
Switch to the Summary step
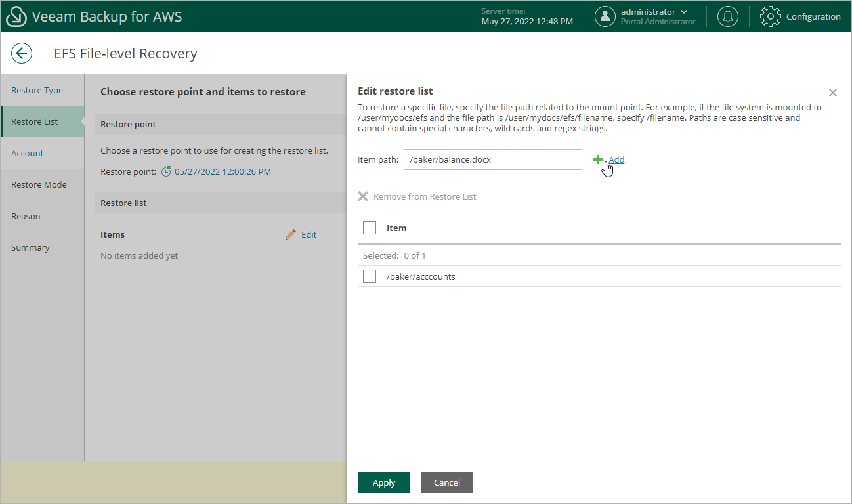(30, 247)
